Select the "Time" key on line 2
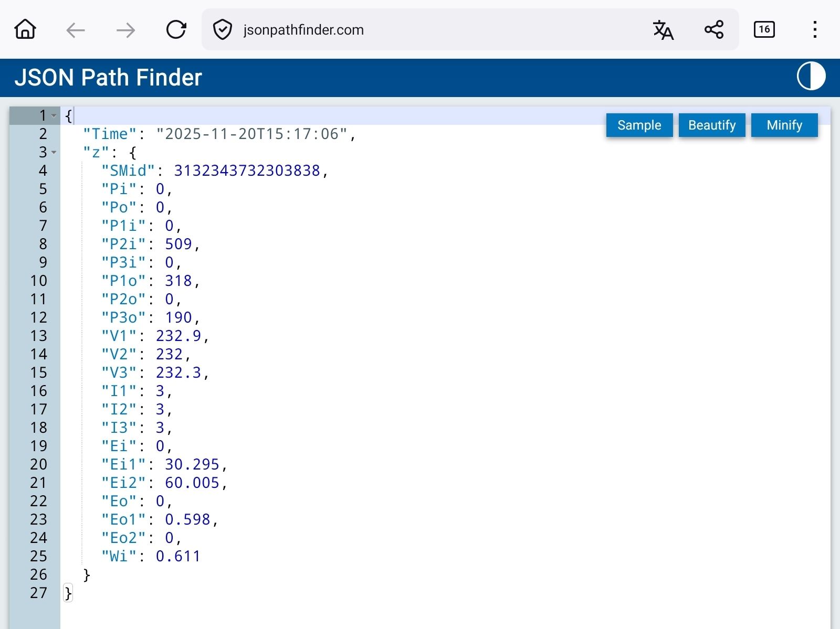Image resolution: width=840 pixels, height=629 pixels. [107, 134]
